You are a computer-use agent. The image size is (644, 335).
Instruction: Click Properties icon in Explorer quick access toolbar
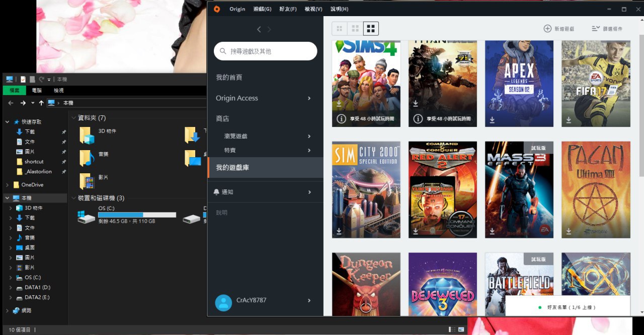coord(23,79)
